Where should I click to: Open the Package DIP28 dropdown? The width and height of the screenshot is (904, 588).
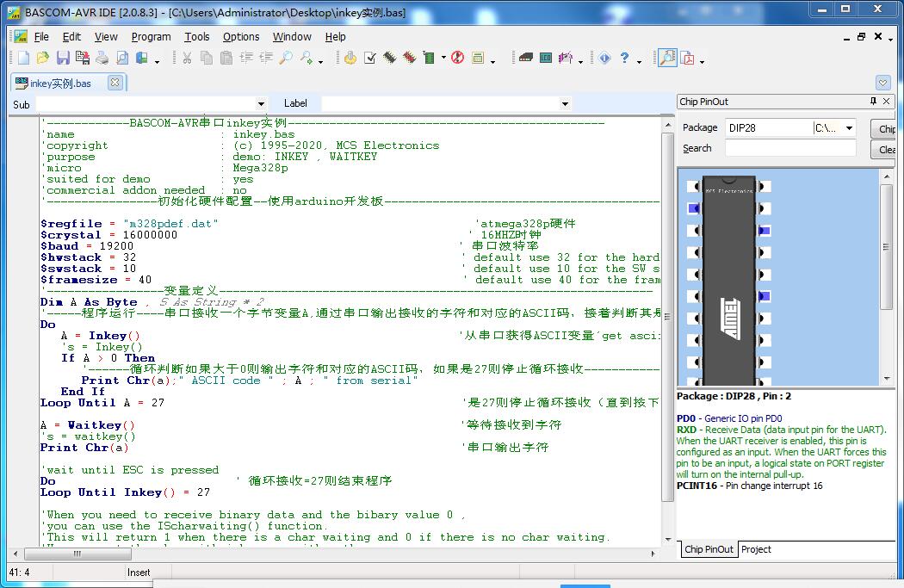pos(849,128)
